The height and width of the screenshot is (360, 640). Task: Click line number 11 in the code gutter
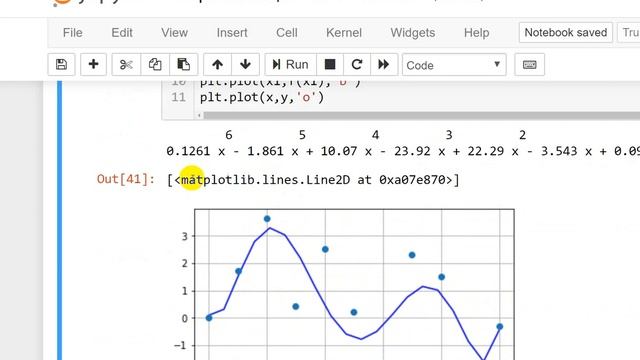[178, 98]
